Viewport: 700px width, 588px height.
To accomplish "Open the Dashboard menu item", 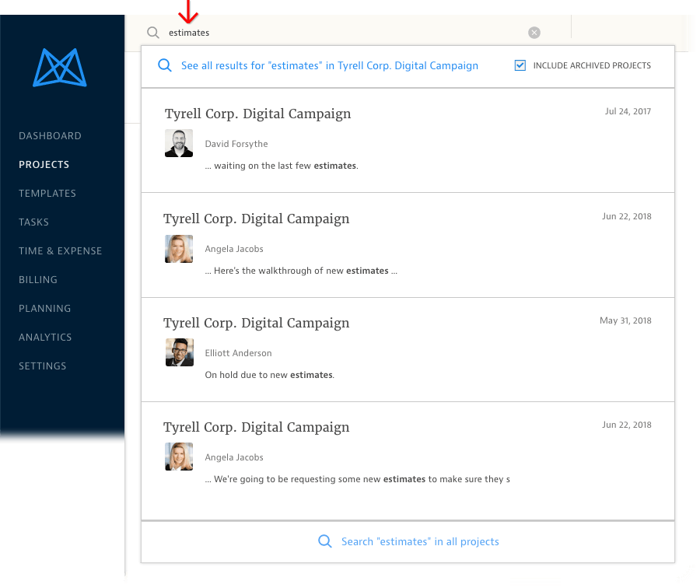I will click(50, 136).
